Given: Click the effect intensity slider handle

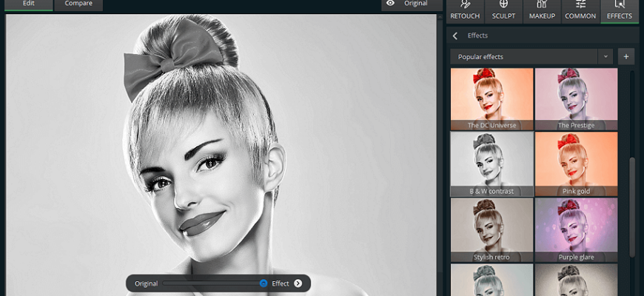Looking at the screenshot, I should point(264,283).
